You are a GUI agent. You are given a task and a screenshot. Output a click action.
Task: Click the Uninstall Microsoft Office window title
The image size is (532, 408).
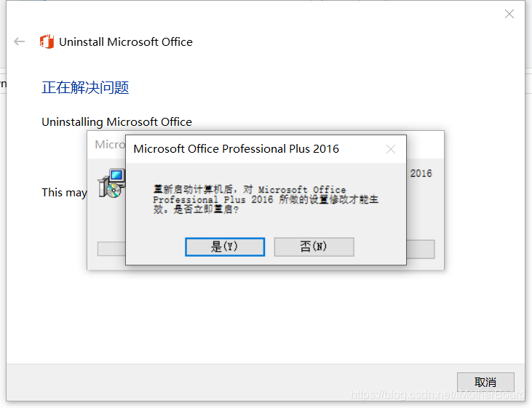[x=125, y=41]
